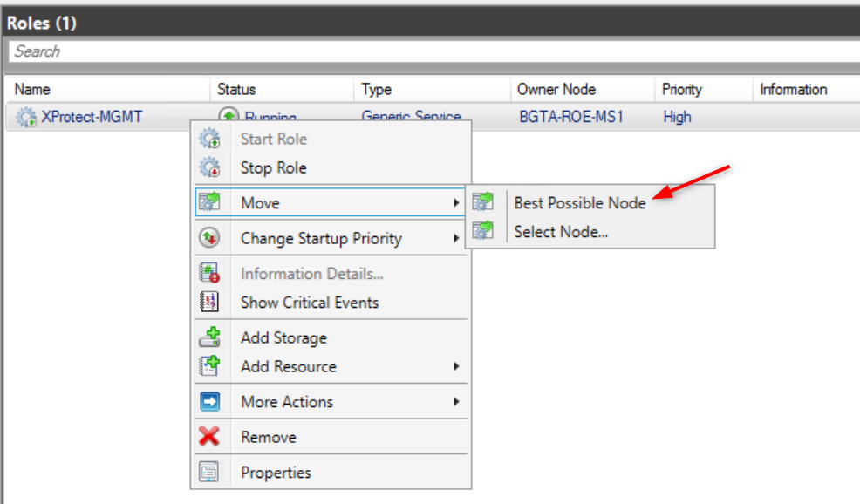Click the Properties icon
The height and width of the screenshot is (504, 860).
209,473
